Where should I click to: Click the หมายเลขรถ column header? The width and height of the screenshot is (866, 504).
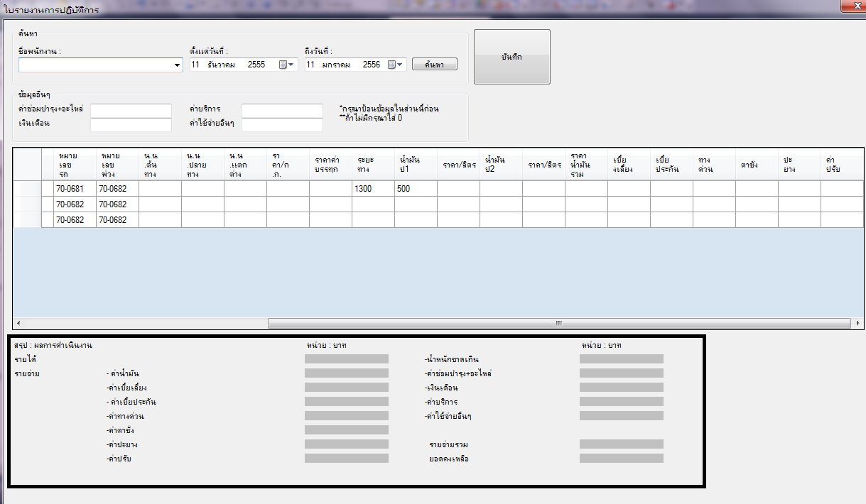(75, 164)
